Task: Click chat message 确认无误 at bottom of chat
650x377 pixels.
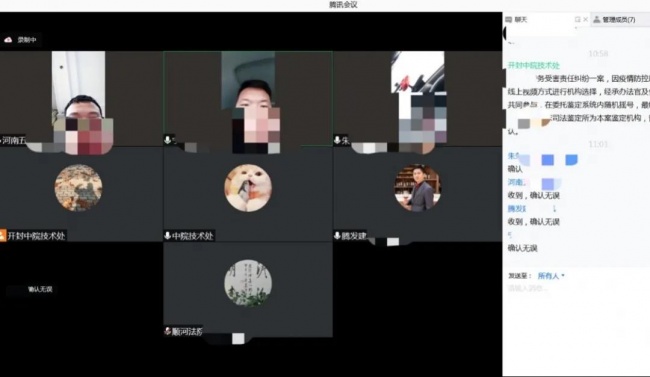Action: pos(522,248)
